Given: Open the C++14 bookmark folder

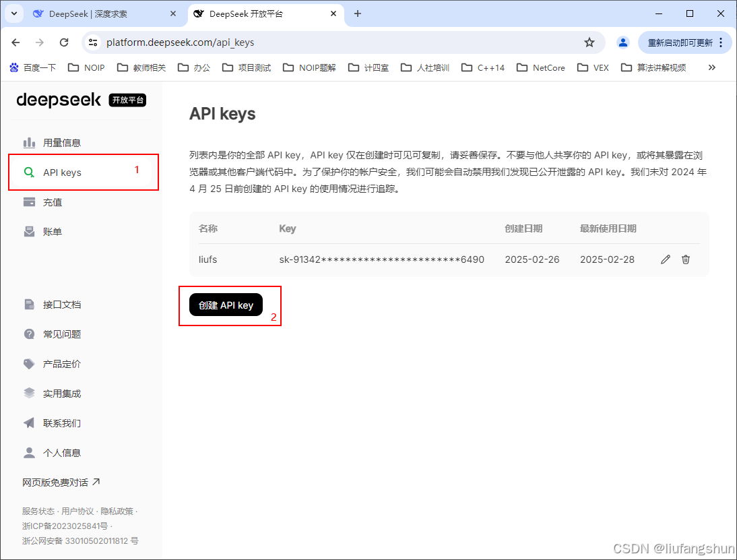Looking at the screenshot, I should (483, 67).
